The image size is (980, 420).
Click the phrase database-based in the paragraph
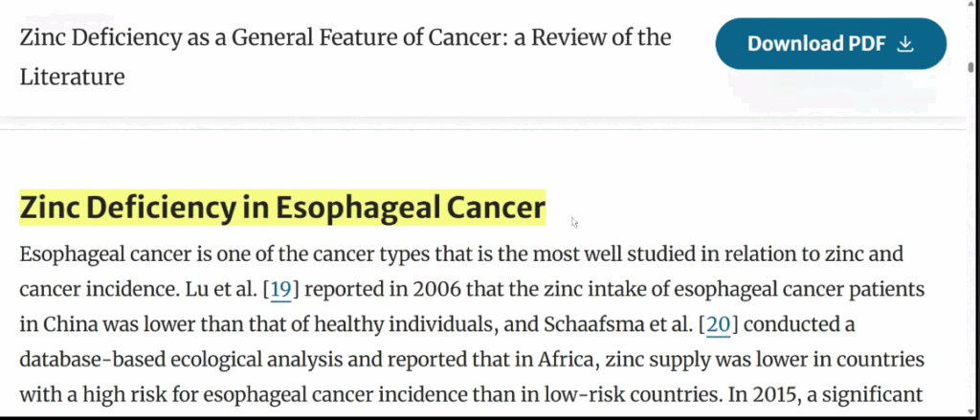tap(92, 360)
